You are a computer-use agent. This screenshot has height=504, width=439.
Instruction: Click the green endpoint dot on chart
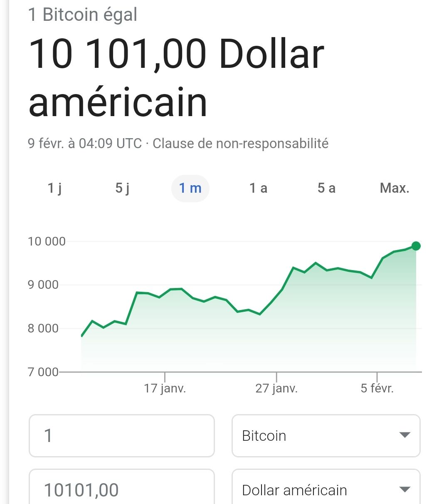(x=416, y=246)
